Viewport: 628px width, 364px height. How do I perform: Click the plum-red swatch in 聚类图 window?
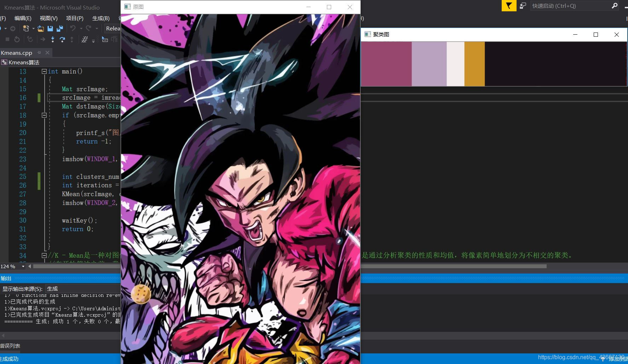tap(386, 64)
